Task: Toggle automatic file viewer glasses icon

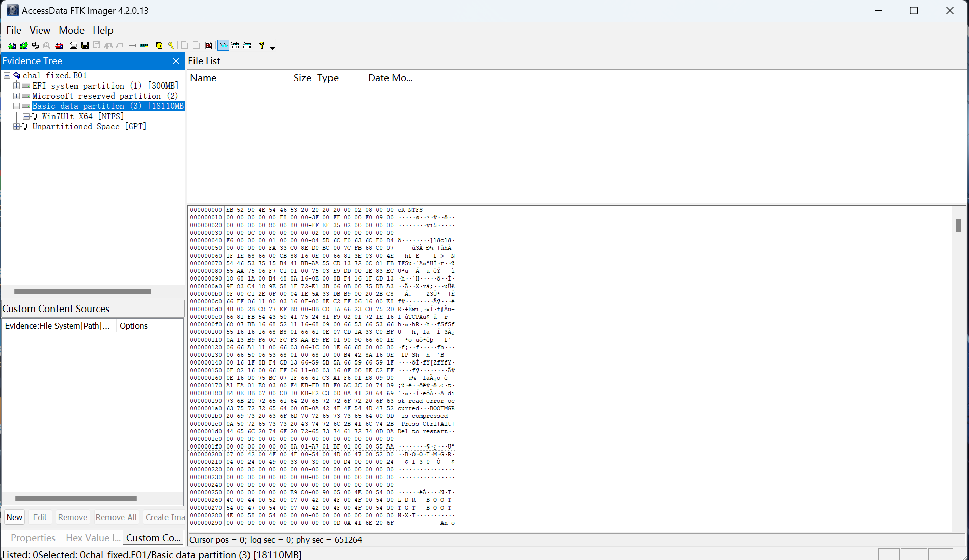Action: 223,46
